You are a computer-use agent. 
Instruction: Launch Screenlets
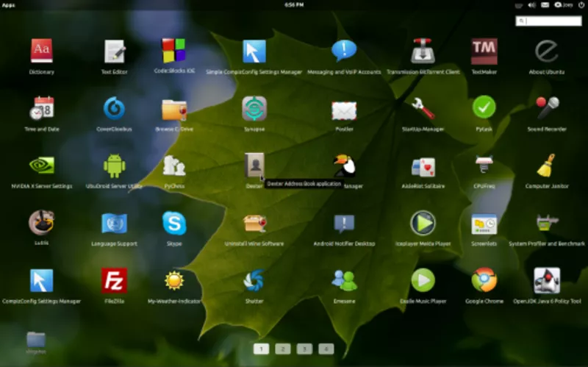484,224
